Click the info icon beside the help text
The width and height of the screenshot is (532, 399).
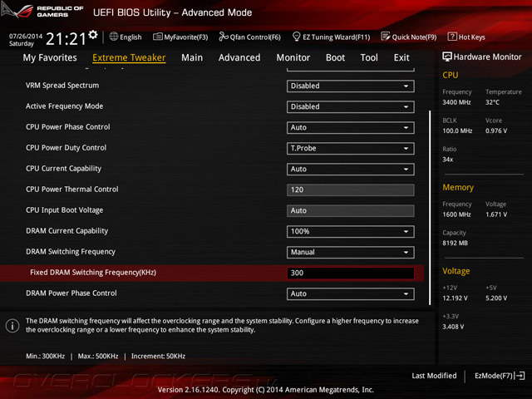(x=12, y=326)
